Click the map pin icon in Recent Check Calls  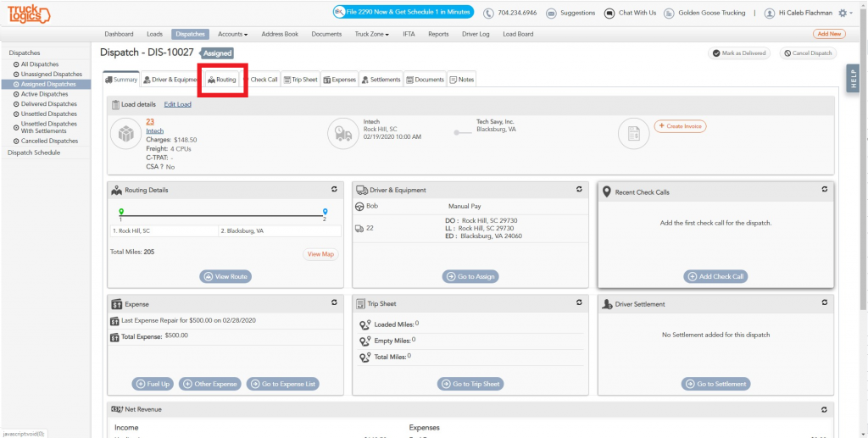[606, 192]
